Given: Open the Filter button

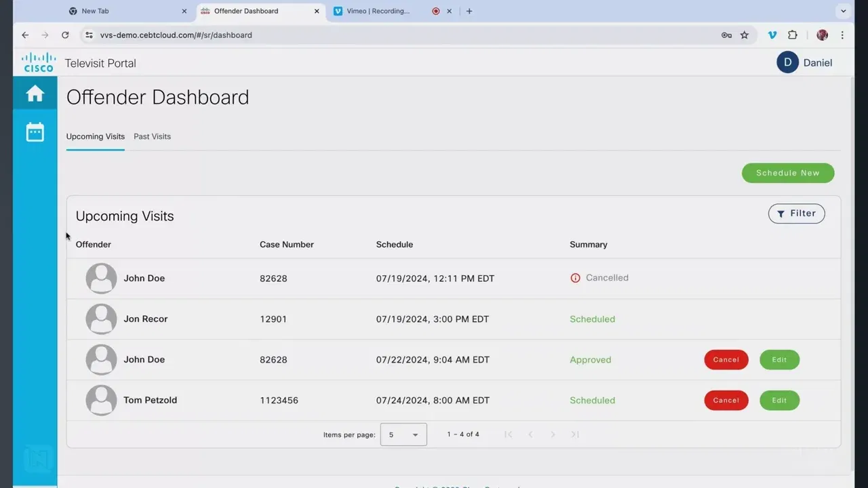Looking at the screenshot, I should pos(797,213).
